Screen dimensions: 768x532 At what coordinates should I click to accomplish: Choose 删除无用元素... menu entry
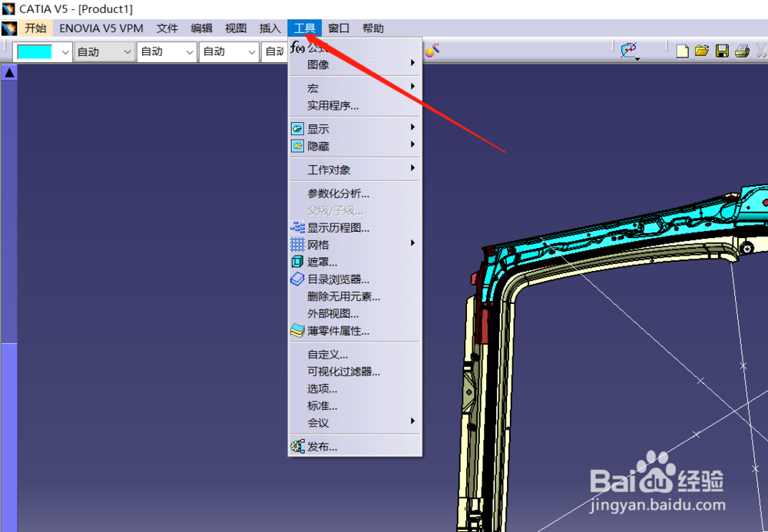point(355,296)
